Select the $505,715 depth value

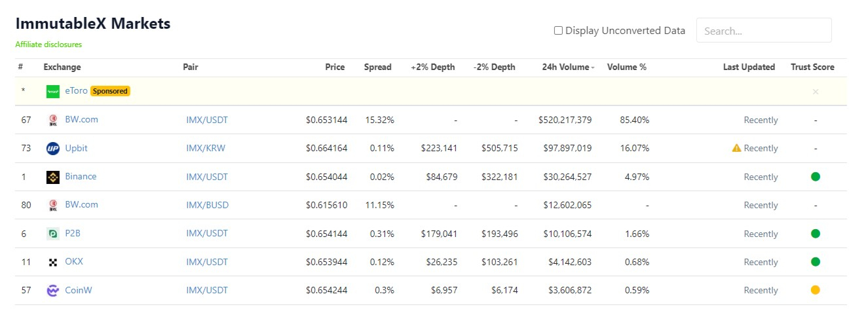click(x=499, y=148)
